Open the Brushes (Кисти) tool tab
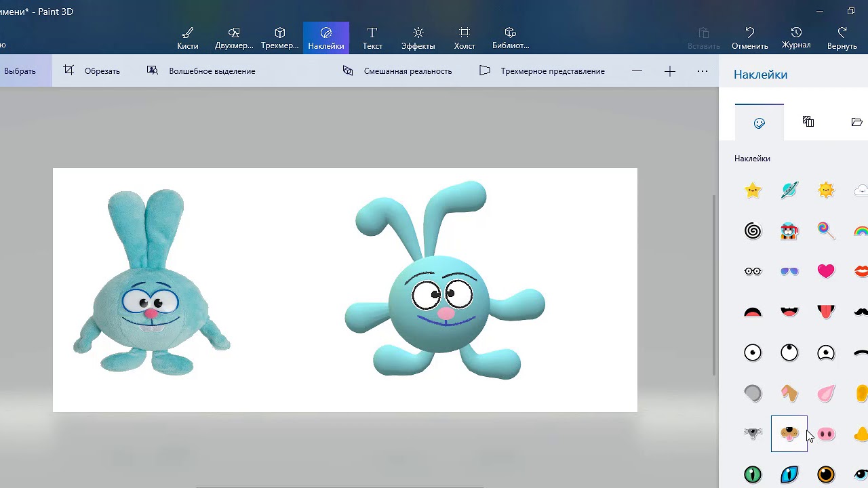The width and height of the screenshot is (868, 488). (x=188, y=38)
